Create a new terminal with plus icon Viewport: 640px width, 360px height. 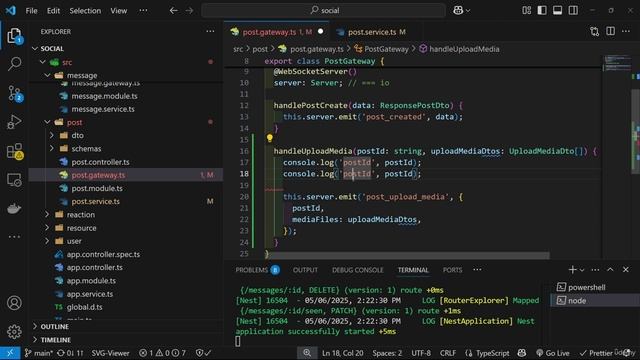pos(572,270)
